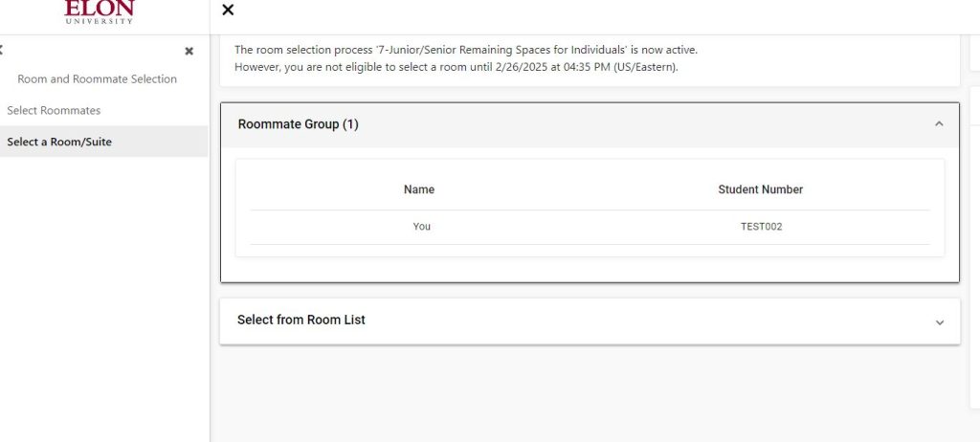Click the tall partially visible panel at right edge
Image resolution: width=980 pixels, height=442 pixels.
point(975,268)
